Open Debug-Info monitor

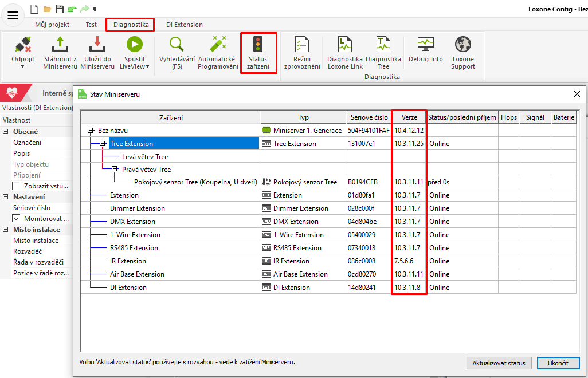[x=425, y=44]
